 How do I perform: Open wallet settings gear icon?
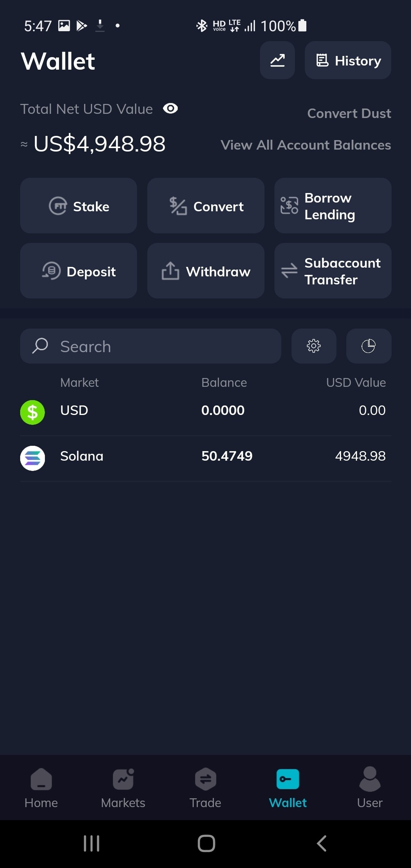pyautogui.click(x=314, y=346)
